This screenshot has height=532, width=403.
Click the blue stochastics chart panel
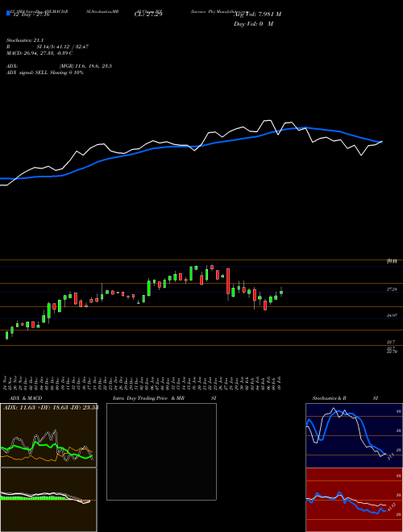[354, 435]
